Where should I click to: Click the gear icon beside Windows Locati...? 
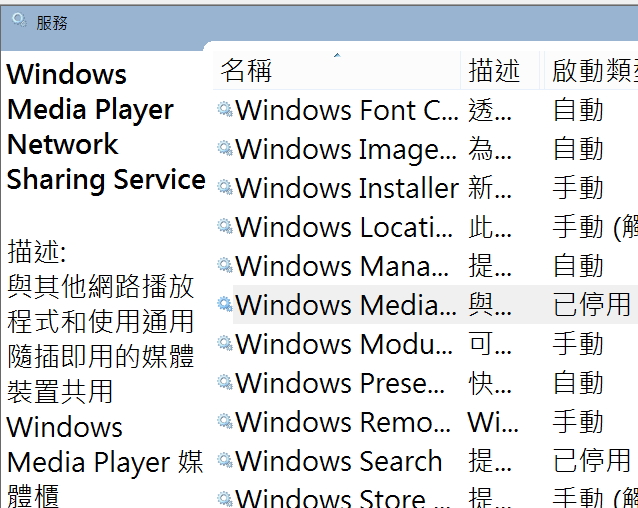(225, 226)
